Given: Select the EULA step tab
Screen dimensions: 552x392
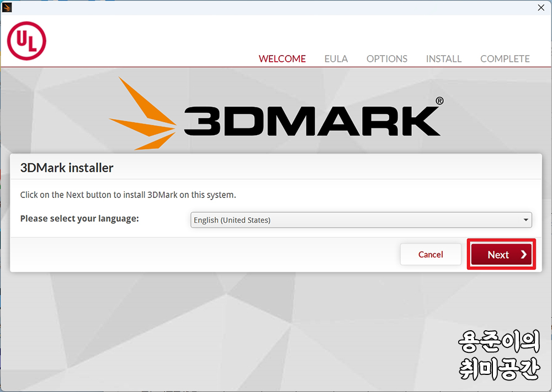Looking at the screenshot, I should point(336,58).
